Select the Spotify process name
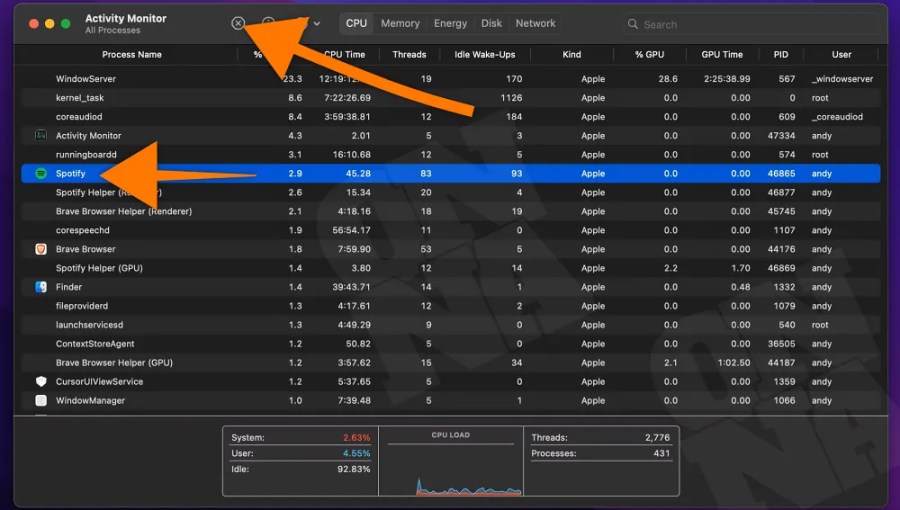Image resolution: width=900 pixels, height=510 pixels. tap(71, 173)
